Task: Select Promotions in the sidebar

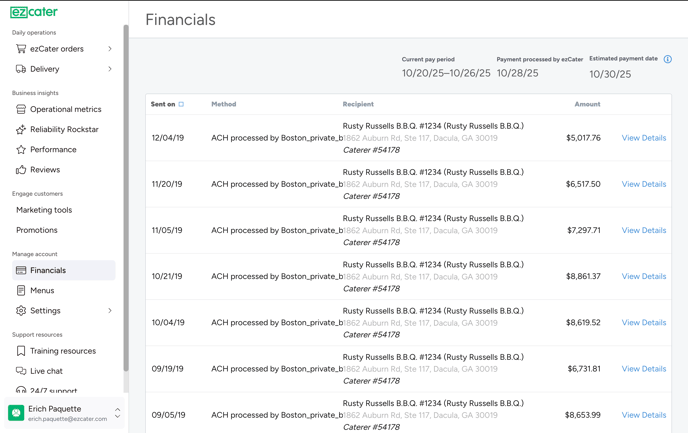Action: (x=37, y=230)
